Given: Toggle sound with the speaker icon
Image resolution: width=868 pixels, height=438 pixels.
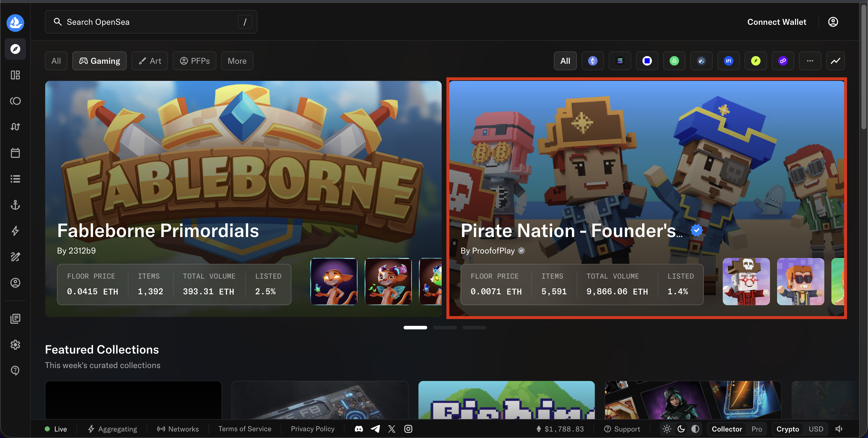Looking at the screenshot, I should (x=839, y=429).
